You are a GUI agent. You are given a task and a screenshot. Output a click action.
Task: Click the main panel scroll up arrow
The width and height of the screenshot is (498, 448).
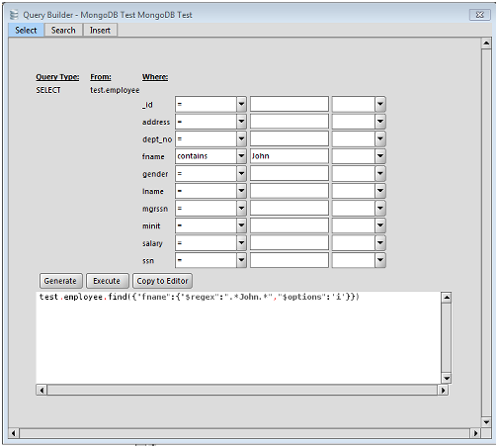pyautogui.click(x=486, y=44)
